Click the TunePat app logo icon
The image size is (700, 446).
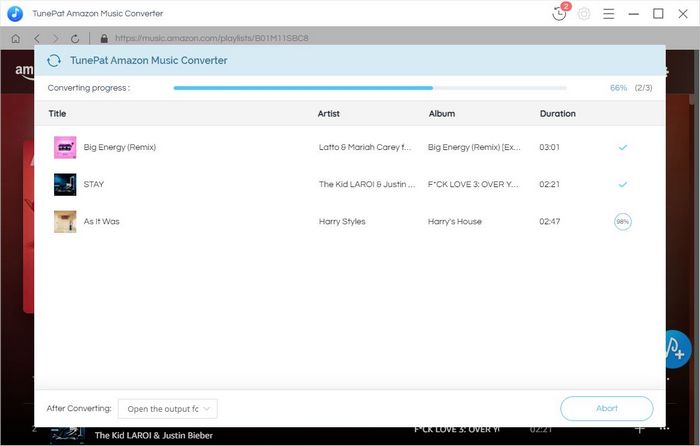15,13
